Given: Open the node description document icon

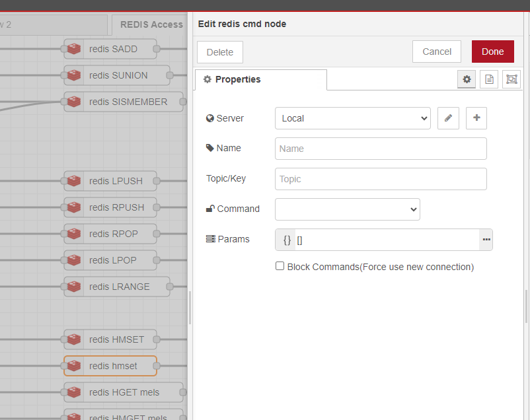Looking at the screenshot, I should 489,79.
